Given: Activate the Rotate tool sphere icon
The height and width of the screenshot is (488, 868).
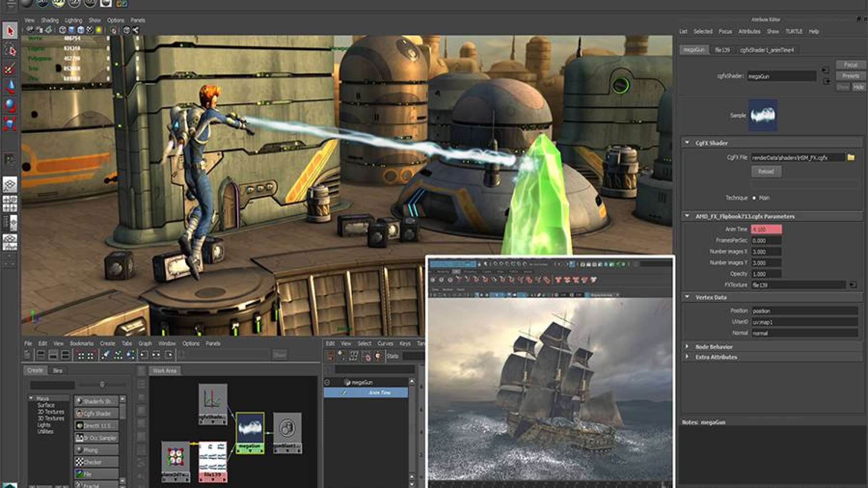Looking at the screenshot, I should tap(10, 105).
